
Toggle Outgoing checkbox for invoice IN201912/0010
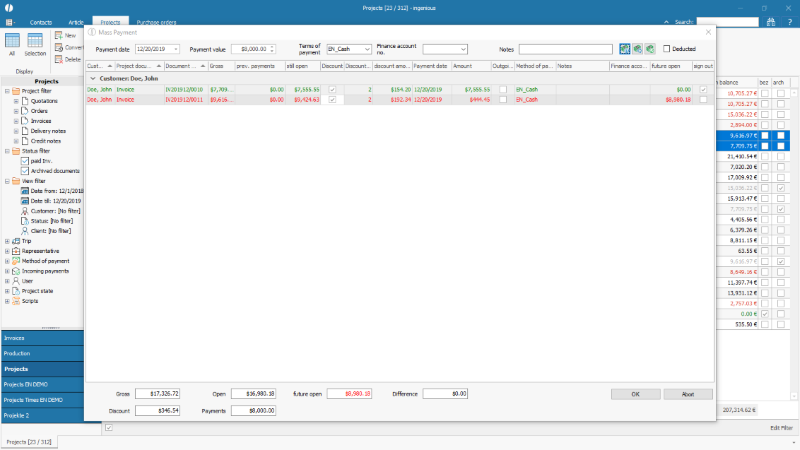[x=503, y=89]
